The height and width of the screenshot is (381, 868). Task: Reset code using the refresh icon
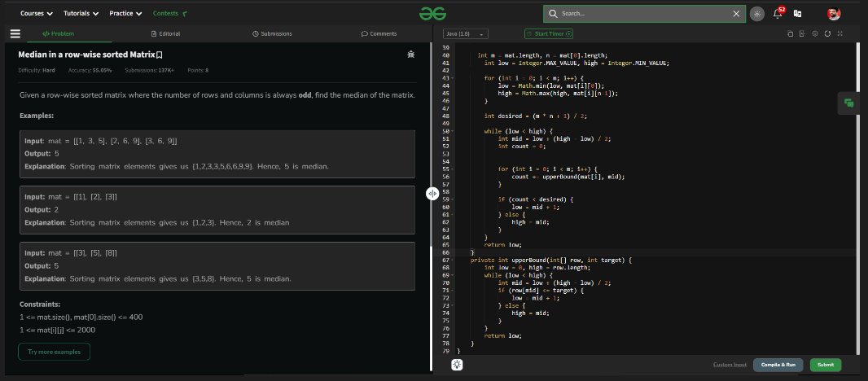[827, 33]
